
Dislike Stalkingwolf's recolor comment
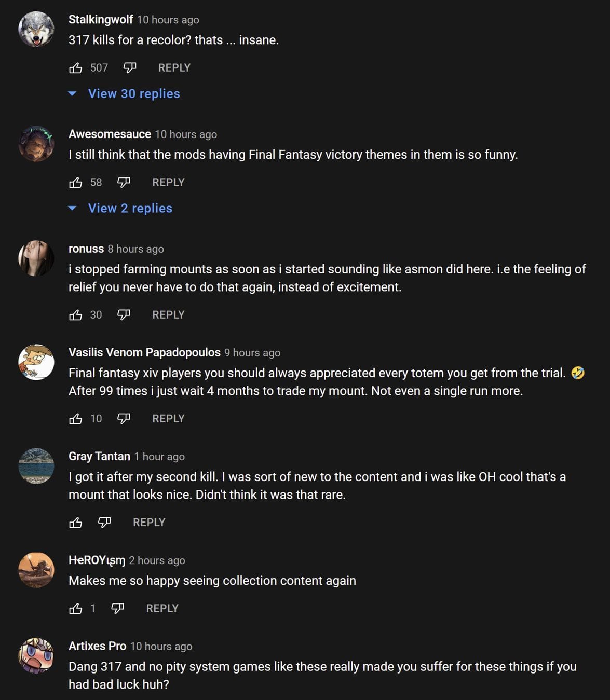[130, 68]
